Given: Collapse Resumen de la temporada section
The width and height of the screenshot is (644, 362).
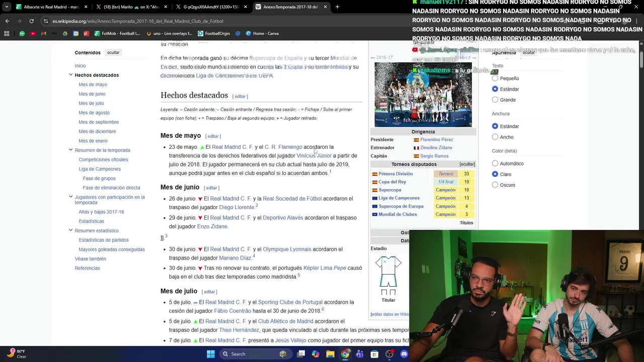Looking at the screenshot, I should tap(70, 150).
